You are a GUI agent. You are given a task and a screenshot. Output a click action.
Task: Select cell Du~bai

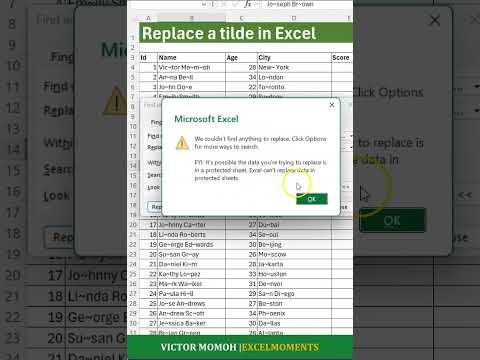click(x=294, y=225)
